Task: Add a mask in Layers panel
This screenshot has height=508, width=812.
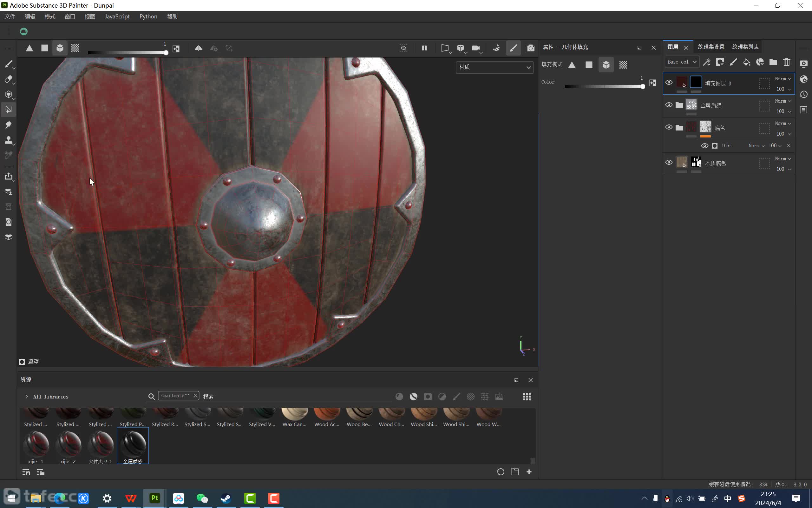Action: tap(720, 62)
